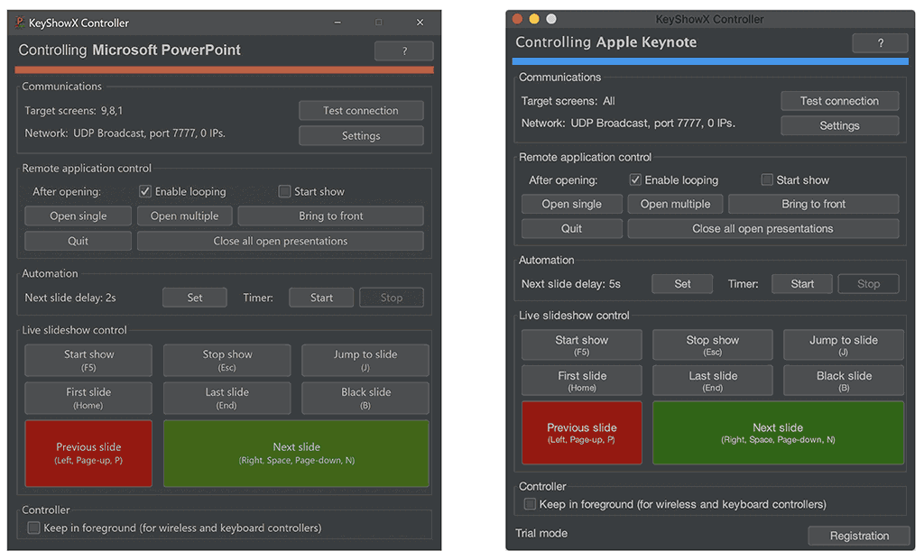The image size is (924, 560).
Task: Click the Stop show (Esc) button for Keynote
Action: (713, 344)
